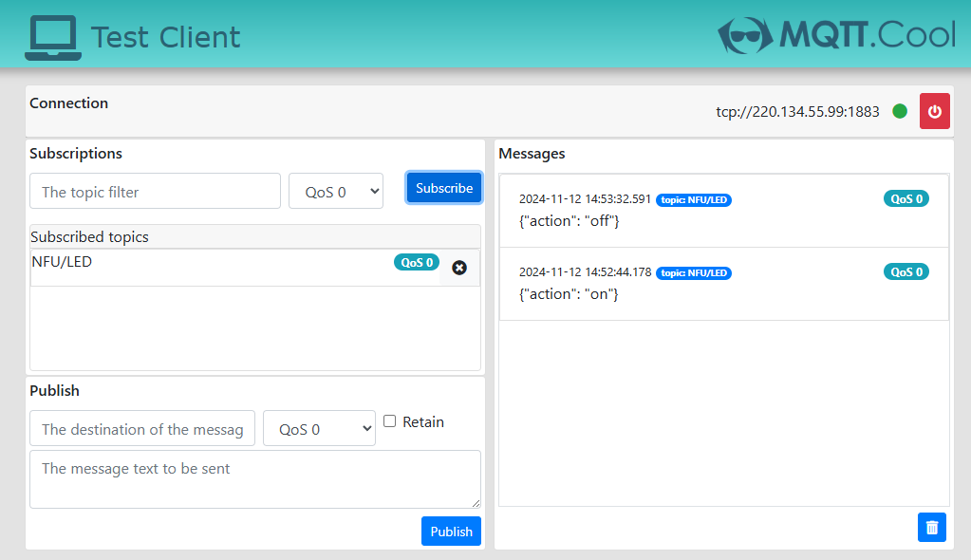The width and height of the screenshot is (971, 560).
Task: Clear messages with the trash icon
Action: tap(932, 527)
